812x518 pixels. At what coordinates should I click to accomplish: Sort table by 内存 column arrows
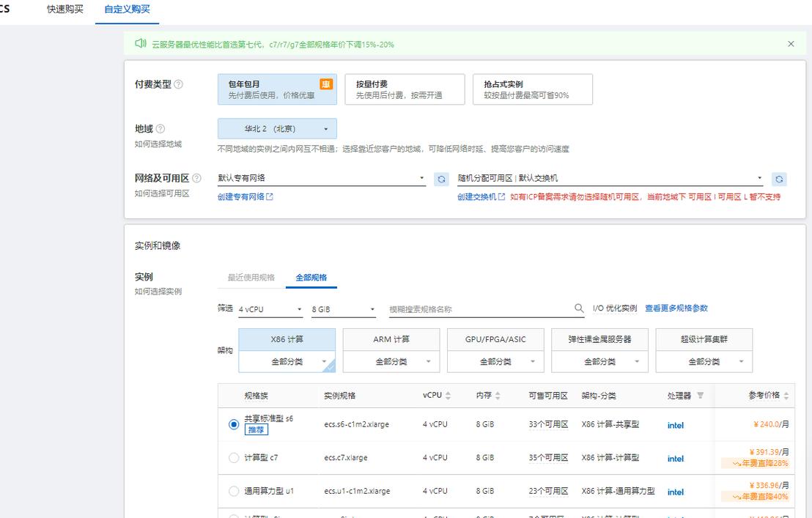498,396
